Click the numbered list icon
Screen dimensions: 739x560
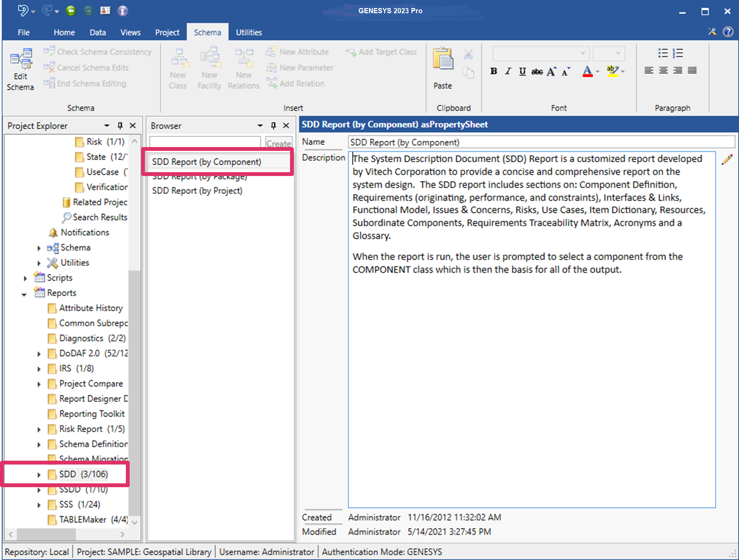pos(678,53)
